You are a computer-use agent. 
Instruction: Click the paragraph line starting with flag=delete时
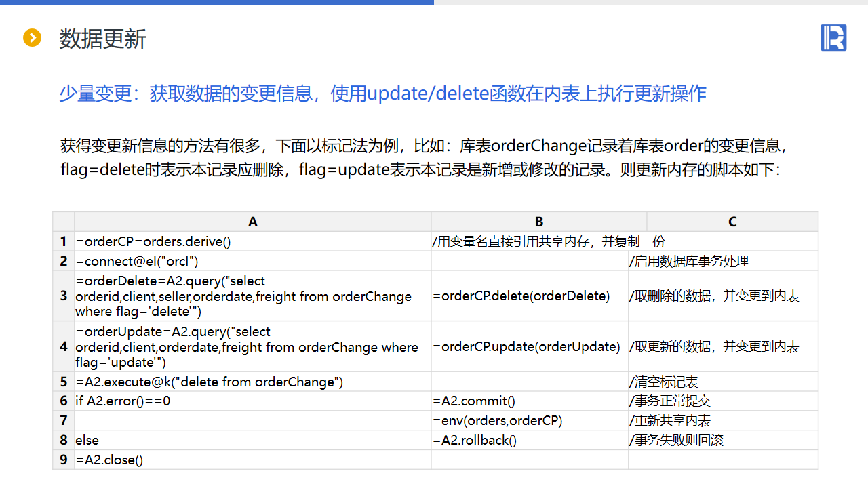tap(421, 169)
